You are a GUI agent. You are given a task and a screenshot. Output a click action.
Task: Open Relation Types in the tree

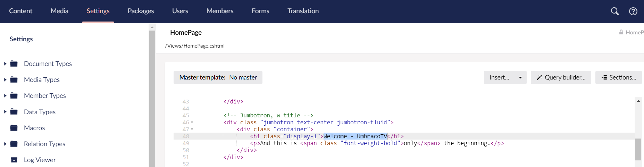pos(44,144)
